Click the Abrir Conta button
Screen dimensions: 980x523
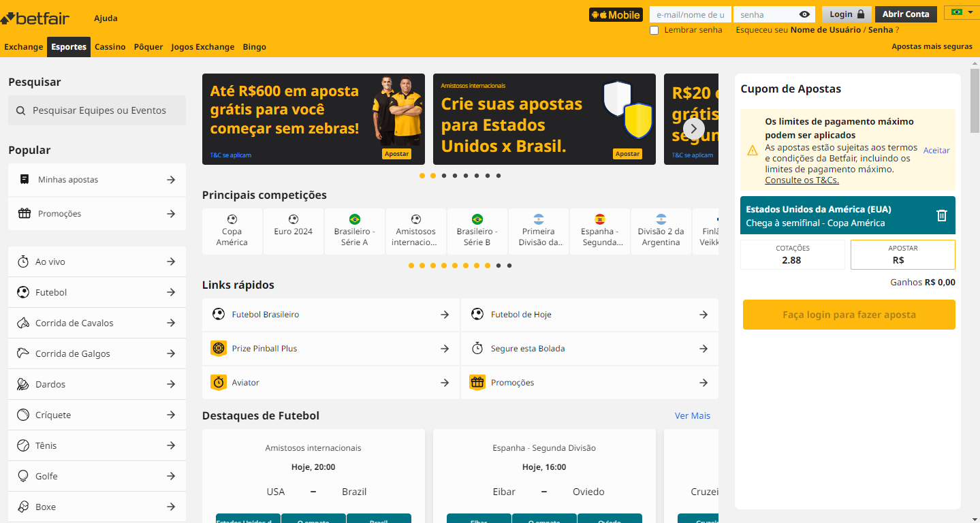tap(906, 14)
